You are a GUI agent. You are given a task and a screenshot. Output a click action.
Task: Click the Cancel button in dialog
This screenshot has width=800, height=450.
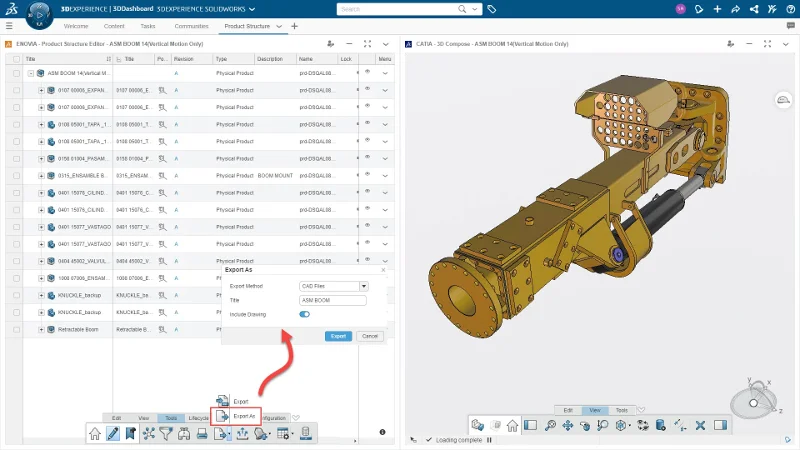[x=368, y=336]
